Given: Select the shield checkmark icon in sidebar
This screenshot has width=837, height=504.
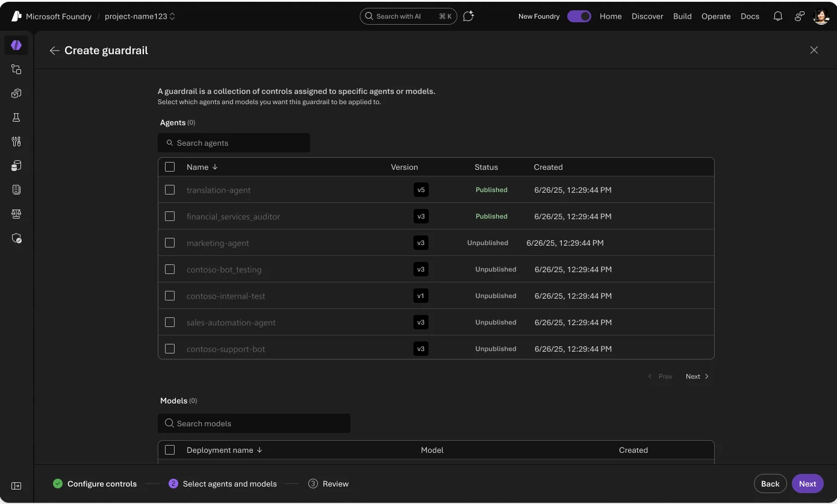Looking at the screenshot, I should pos(16,238).
